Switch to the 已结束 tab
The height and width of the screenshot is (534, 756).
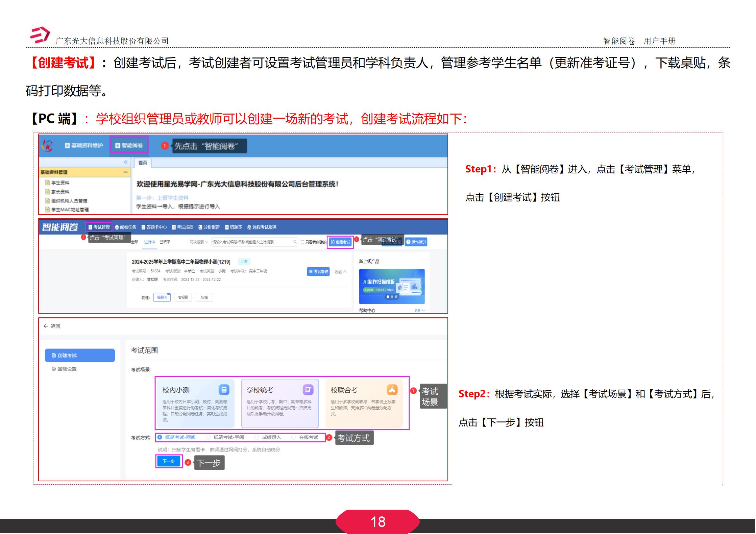coord(165,242)
